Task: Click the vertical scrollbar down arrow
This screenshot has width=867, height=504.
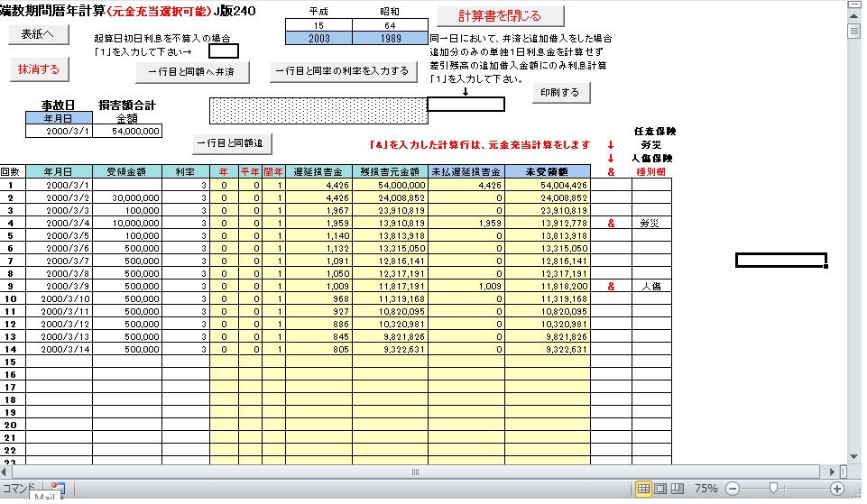Action: [x=853, y=456]
